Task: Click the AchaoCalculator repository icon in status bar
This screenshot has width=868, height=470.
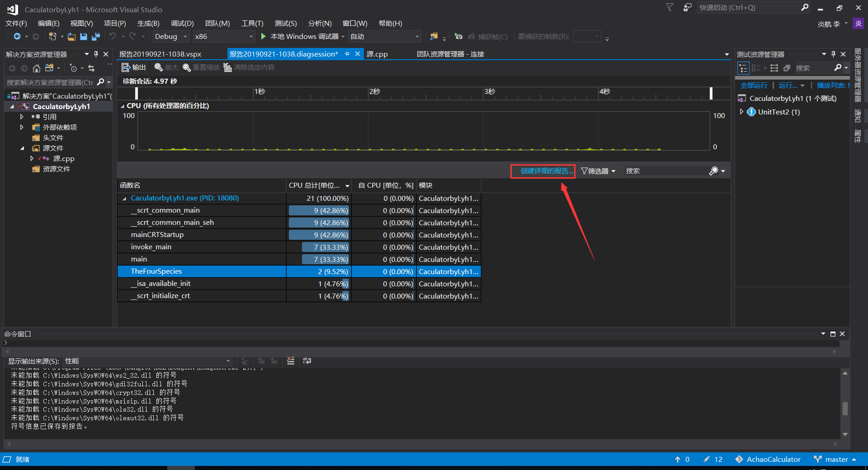Action: (739, 459)
